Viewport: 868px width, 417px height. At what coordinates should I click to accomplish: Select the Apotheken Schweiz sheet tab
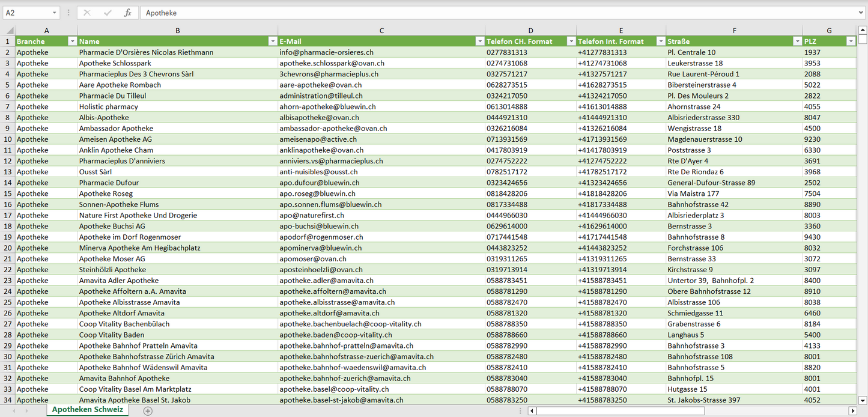click(x=87, y=410)
